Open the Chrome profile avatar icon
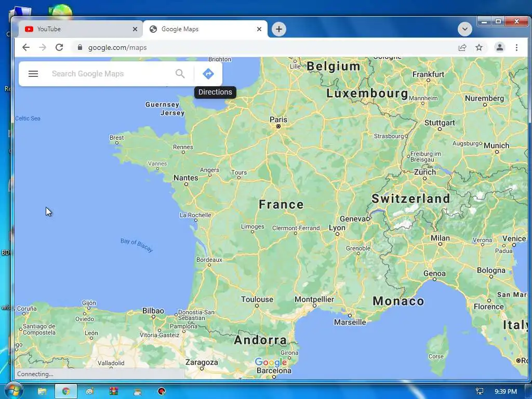Viewport: 532px width, 399px height. coord(499,47)
